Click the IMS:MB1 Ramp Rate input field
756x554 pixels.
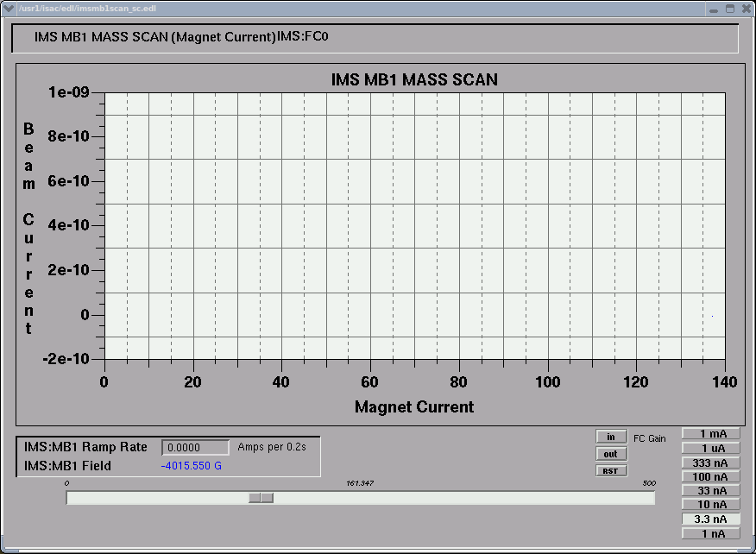click(x=195, y=448)
